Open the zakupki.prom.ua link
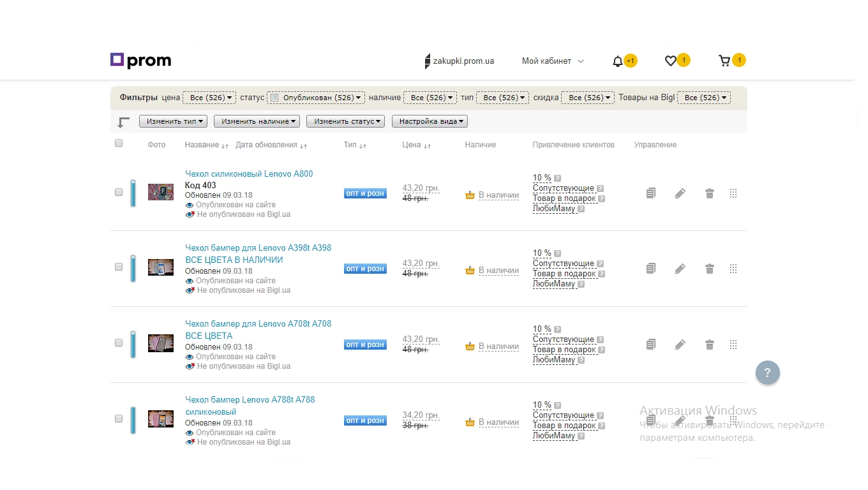868x490 pixels. pyautogui.click(x=460, y=61)
